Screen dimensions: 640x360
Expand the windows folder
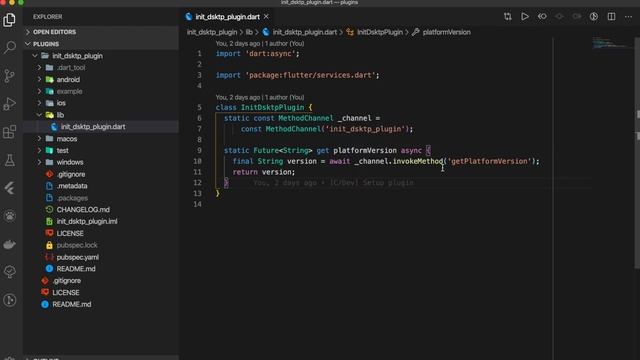100,162
